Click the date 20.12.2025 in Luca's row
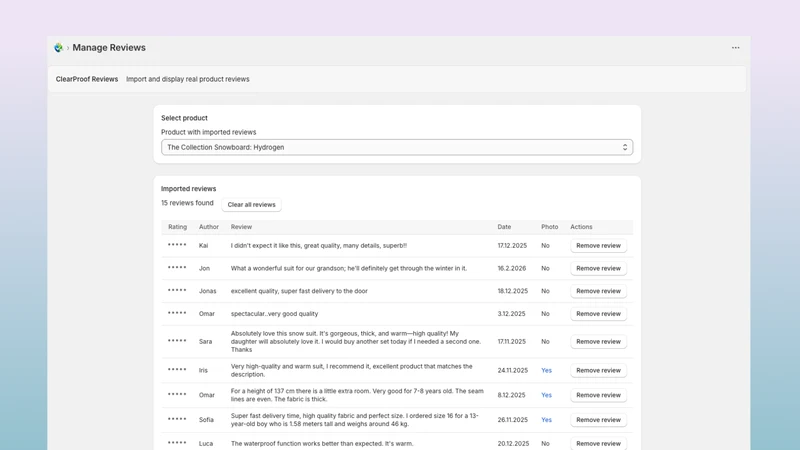The height and width of the screenshot is (450, 800). click(x=513, y=443)
